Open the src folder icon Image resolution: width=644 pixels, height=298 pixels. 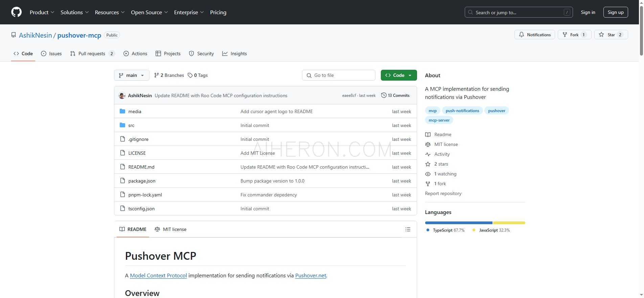[x=122, y=125]
